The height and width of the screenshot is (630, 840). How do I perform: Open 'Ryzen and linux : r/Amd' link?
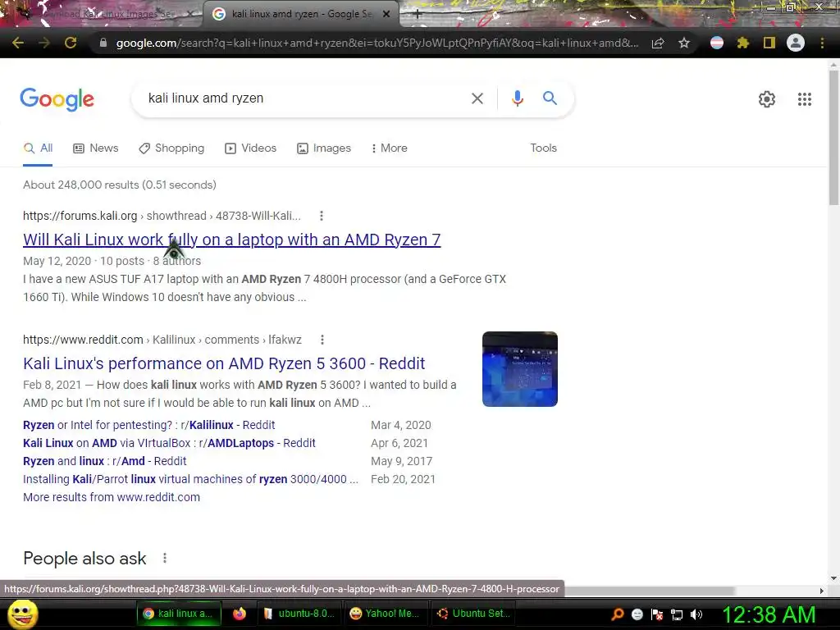pos(104,461)
